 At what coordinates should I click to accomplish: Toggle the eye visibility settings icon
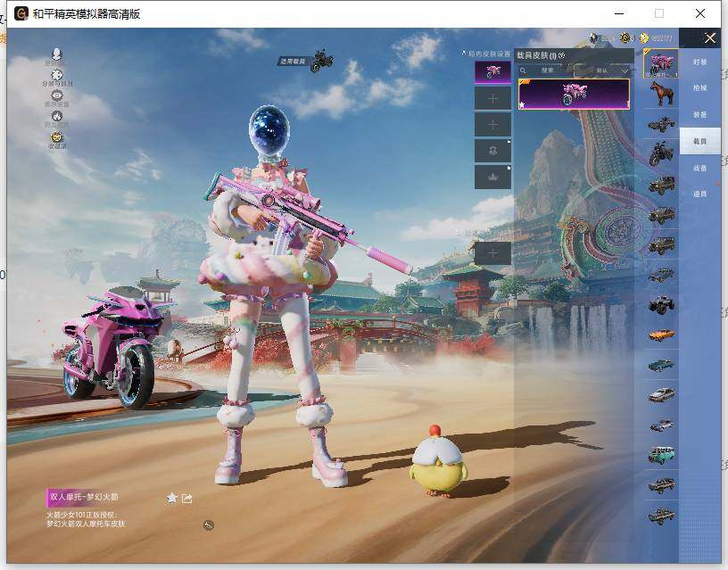pos(56,95)
